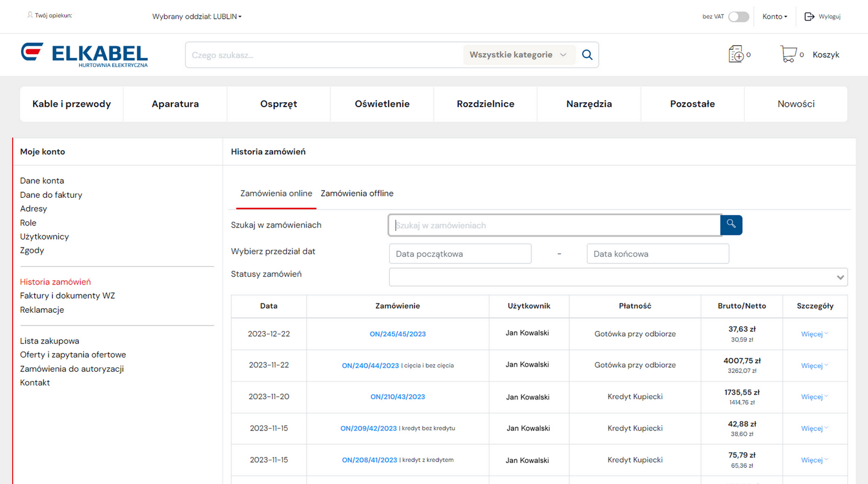The height and width of the screenshot is (484, 868).
Task: Select the Oświetlenie category menu
Action: pyautogui.click(x=382, y=104)
